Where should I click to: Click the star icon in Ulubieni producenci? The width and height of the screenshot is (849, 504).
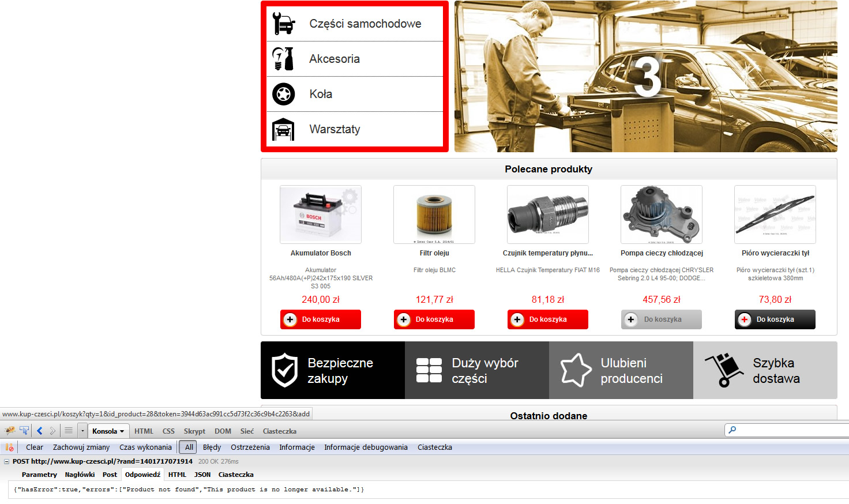pyautogui.click(x=576, y=370)
